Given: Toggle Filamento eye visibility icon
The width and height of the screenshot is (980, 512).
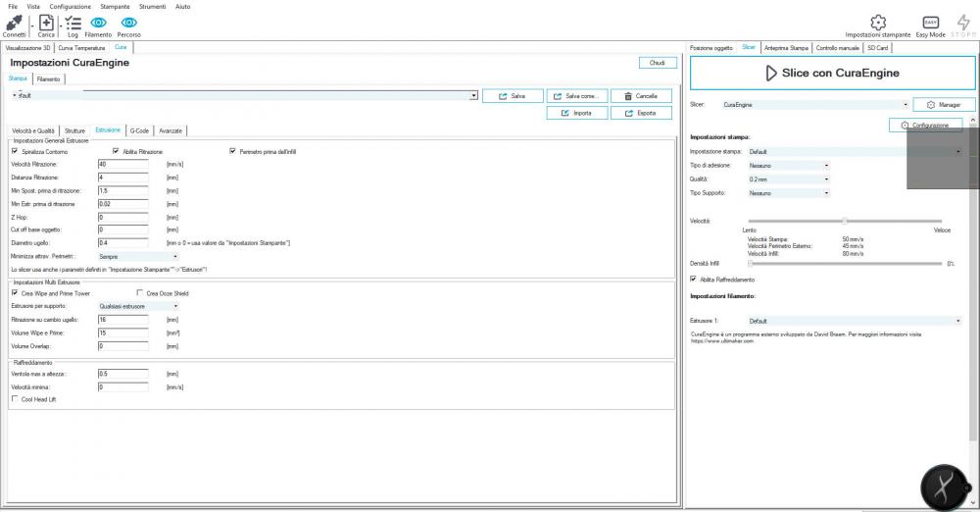Looking at the screenshot, I should 98,22.
